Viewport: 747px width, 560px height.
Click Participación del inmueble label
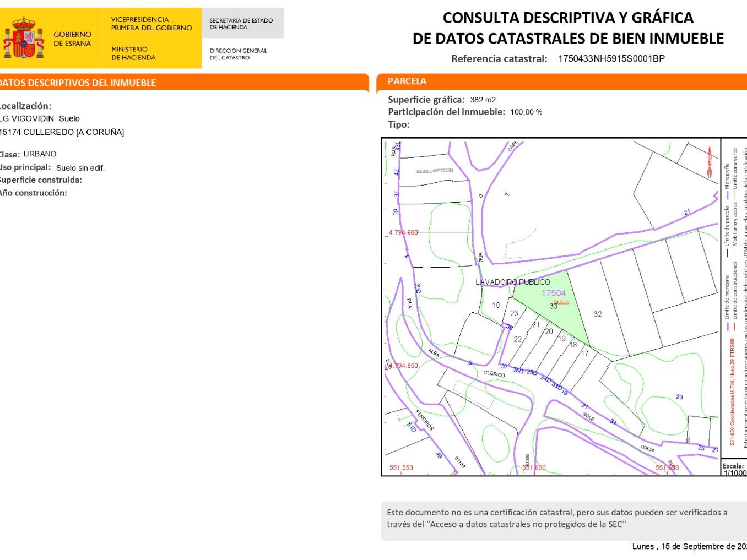click(x=446, y=112)
